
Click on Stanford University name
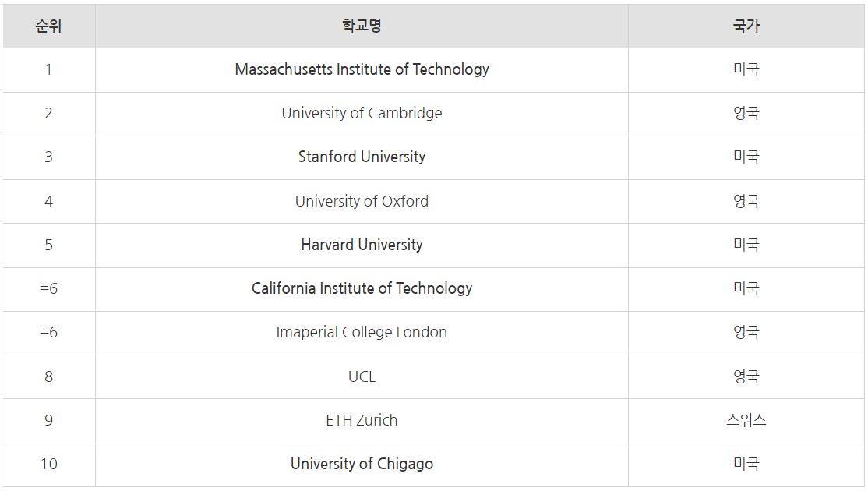coord(362,157)
